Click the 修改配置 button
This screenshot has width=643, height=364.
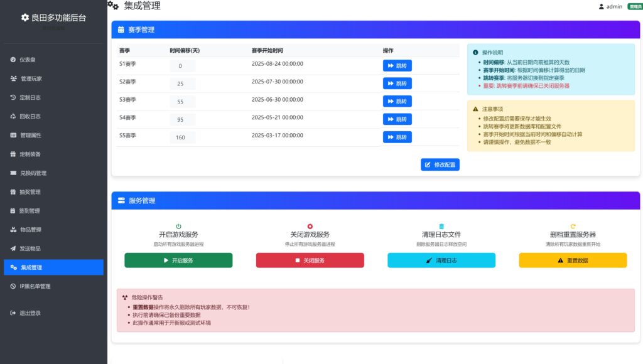coord(440,164)
